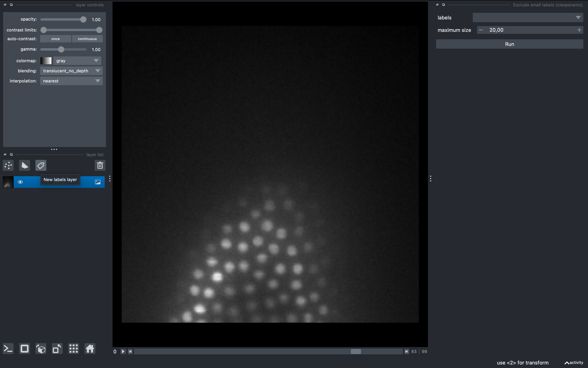Image resolution: width=588 pixels, height=368 pixels.
Task: Click the New labels layer icon
Action: [x=40, y=165]
